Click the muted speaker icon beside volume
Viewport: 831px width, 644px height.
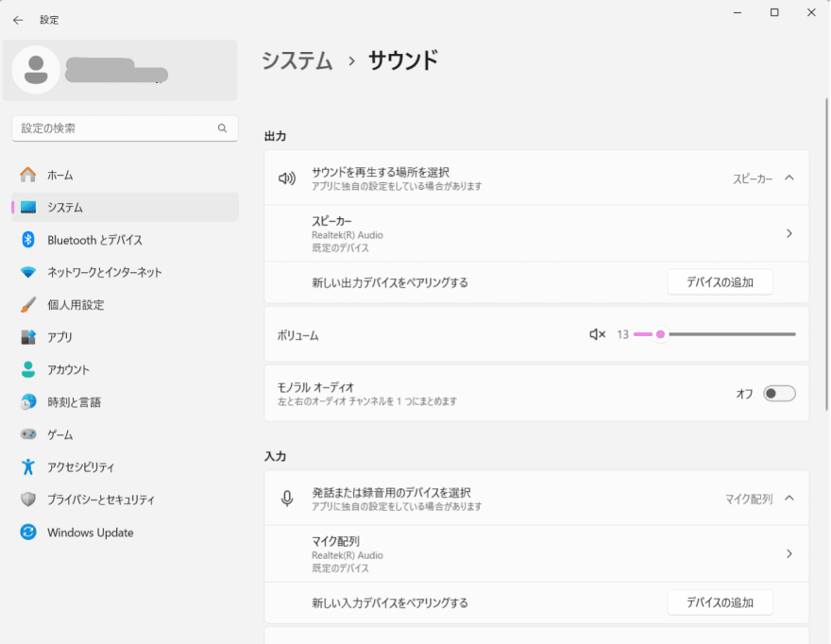click(597, 334)
